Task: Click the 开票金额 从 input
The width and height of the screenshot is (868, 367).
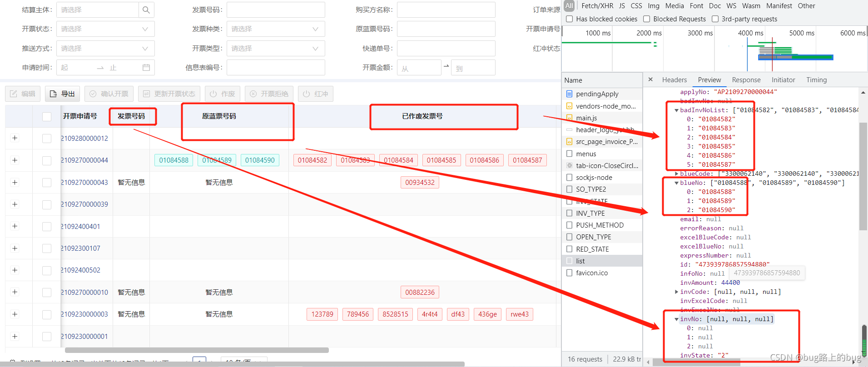Action: point(419,68)
